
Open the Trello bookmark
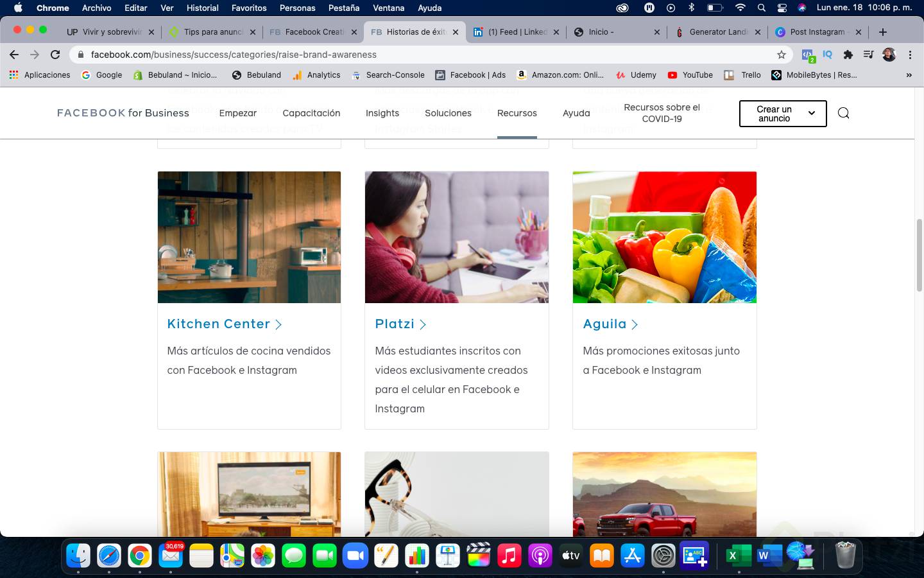click(x=742, y=75)
